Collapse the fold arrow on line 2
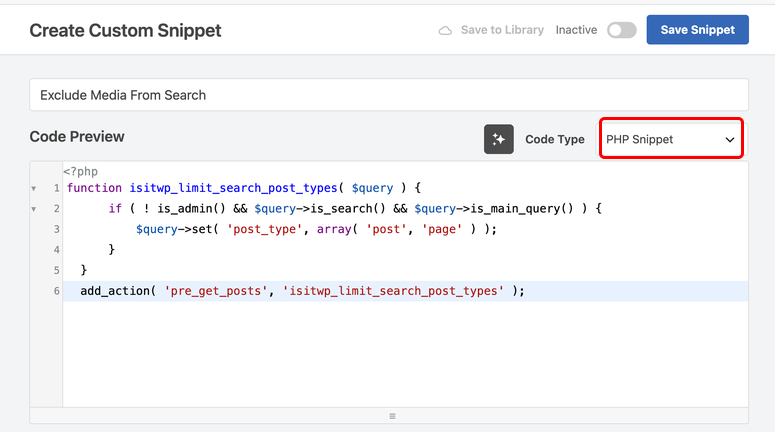The image size is (775, 432). (x=34, y=209)
